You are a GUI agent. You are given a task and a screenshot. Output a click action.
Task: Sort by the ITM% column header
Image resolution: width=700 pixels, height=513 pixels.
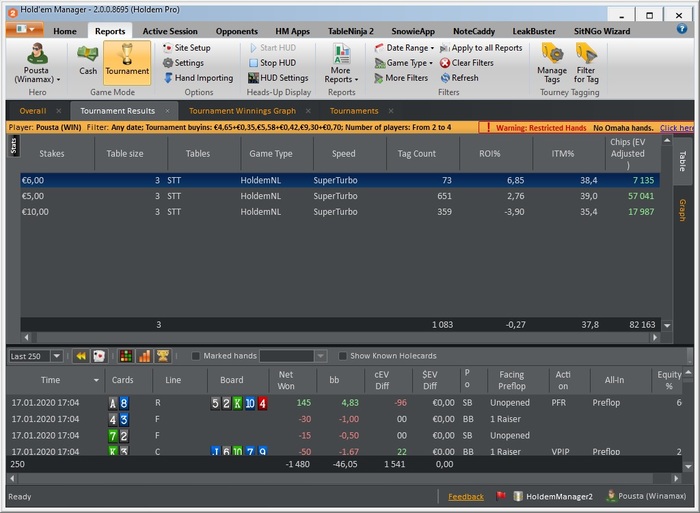point(562,154)
